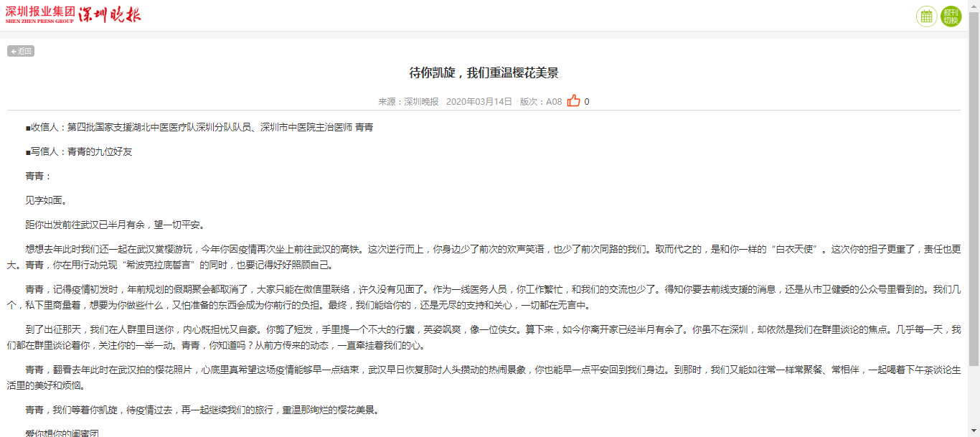Click the line 见字如面。
This screenshot has height=437, width=980.
tap(47, 200)
